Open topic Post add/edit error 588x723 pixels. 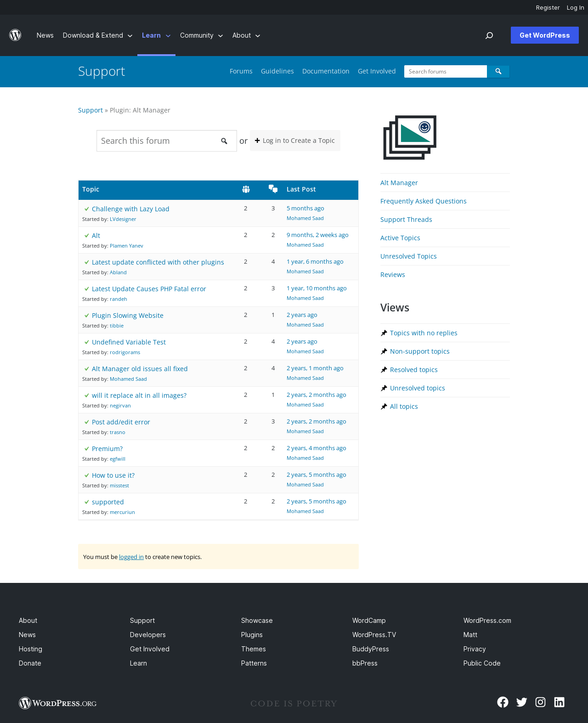tap(121, 422)
